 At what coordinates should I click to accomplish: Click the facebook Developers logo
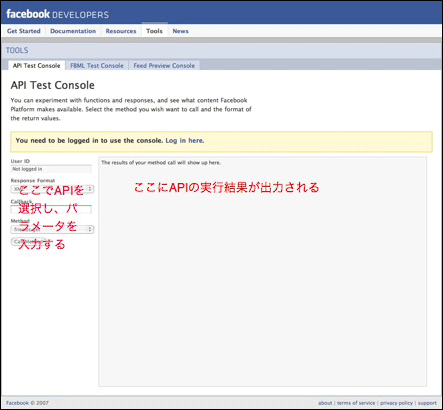57,14
